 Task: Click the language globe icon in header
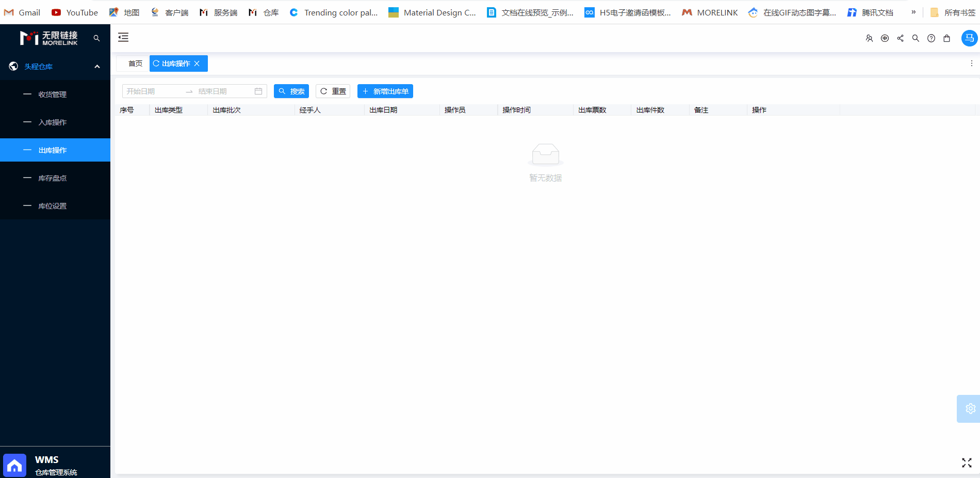pos(885,38)
